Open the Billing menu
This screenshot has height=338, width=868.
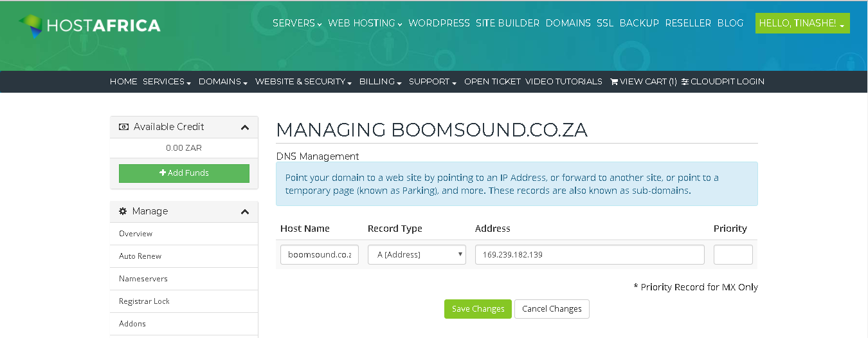coord(381,82)
